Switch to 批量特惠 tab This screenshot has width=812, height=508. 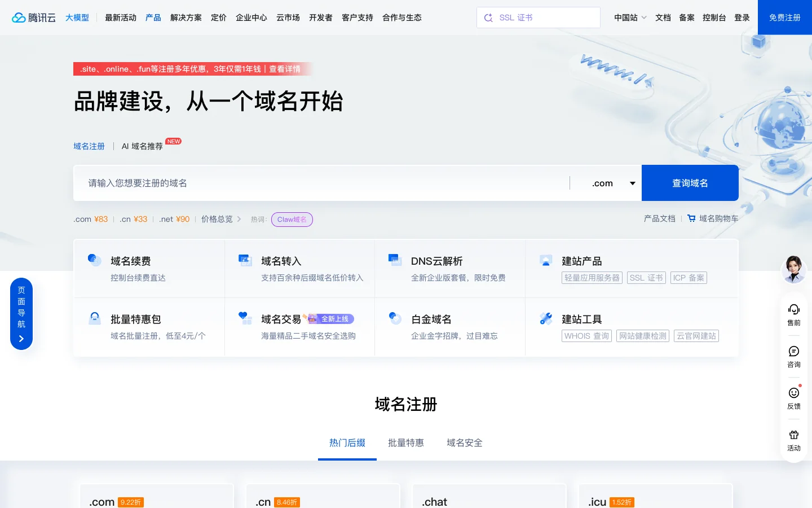[406, 443]
